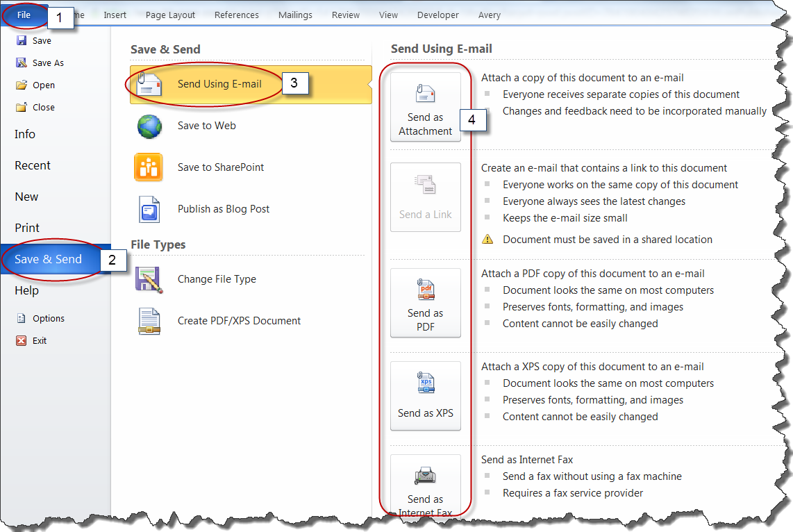
Task: Click 'Attach a PDF copy of this document' text
Action: click(593, 274)
